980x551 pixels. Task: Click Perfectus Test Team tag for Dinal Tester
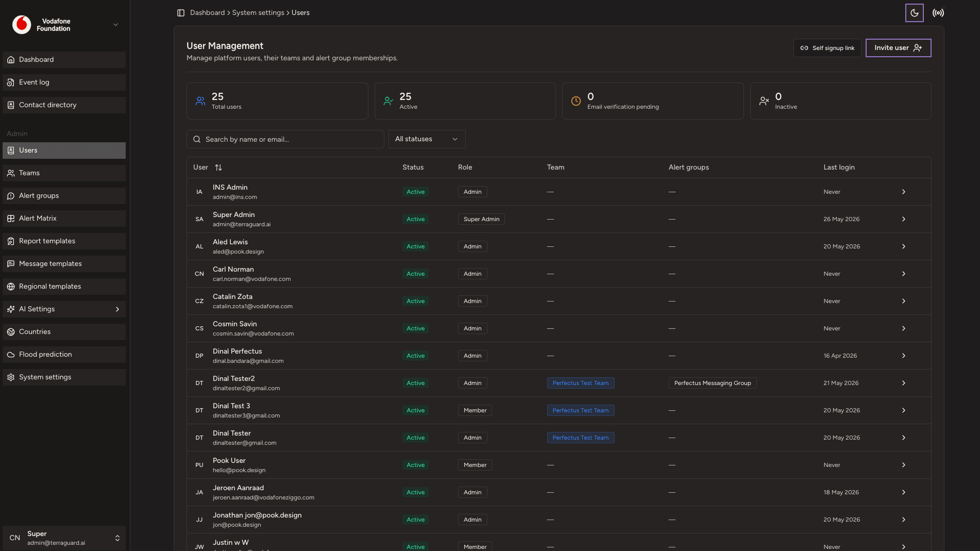581,438
